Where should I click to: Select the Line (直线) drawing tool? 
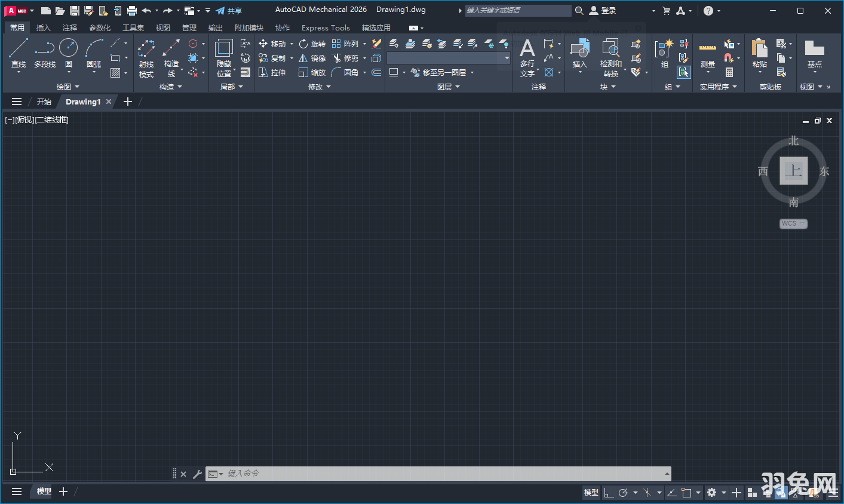[19, 54]
